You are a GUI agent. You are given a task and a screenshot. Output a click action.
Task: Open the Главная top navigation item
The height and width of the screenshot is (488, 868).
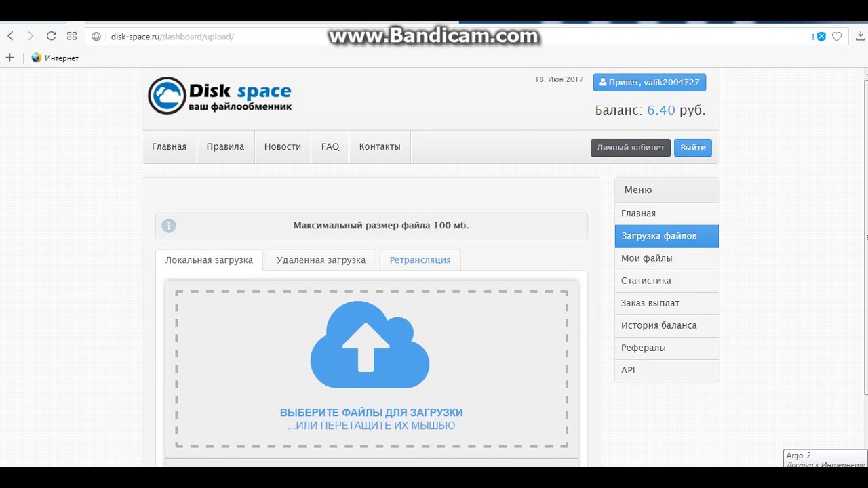point(169,147)
